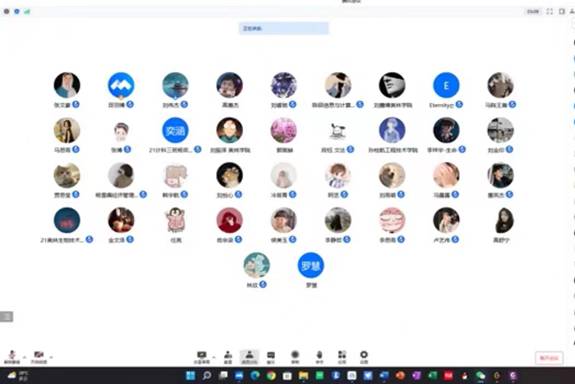Open the share screen tool
575x384 pixels.
201,356
